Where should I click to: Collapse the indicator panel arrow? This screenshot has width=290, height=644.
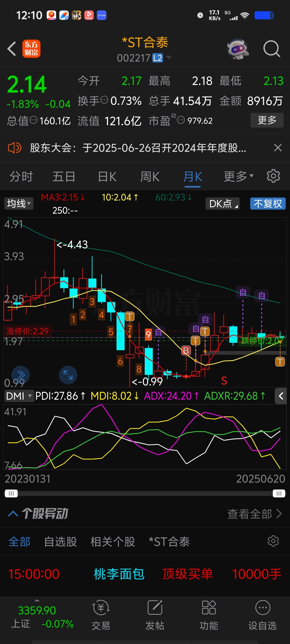click(281, 396)
